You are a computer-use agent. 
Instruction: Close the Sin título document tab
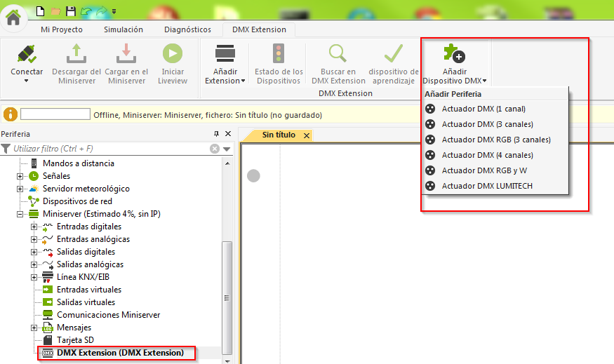pyautogui.click(x=306, y=135)
